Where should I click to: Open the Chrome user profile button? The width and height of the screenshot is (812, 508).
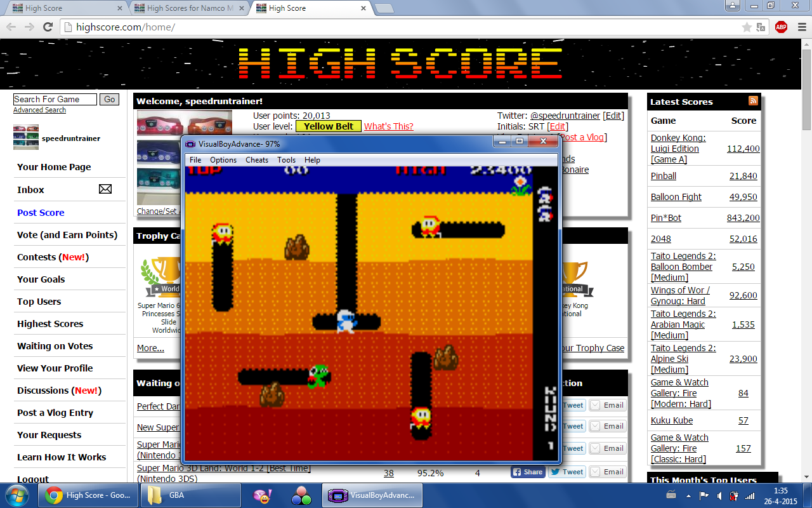click(733, 5)
